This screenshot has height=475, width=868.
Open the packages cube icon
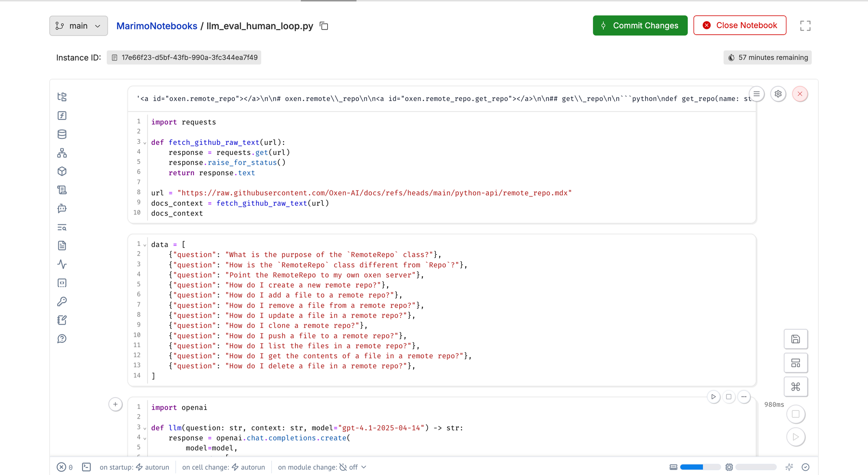pyautogui.click(x=62, y=171)
